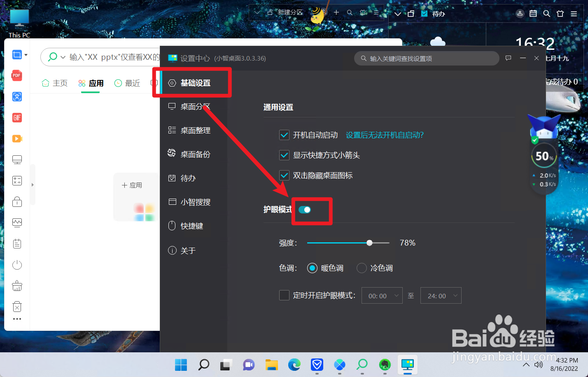This screenshot has height=377, width=588.
Task: Open the Windows Start button
Action: pyautogui.click(x=181, y=365)
